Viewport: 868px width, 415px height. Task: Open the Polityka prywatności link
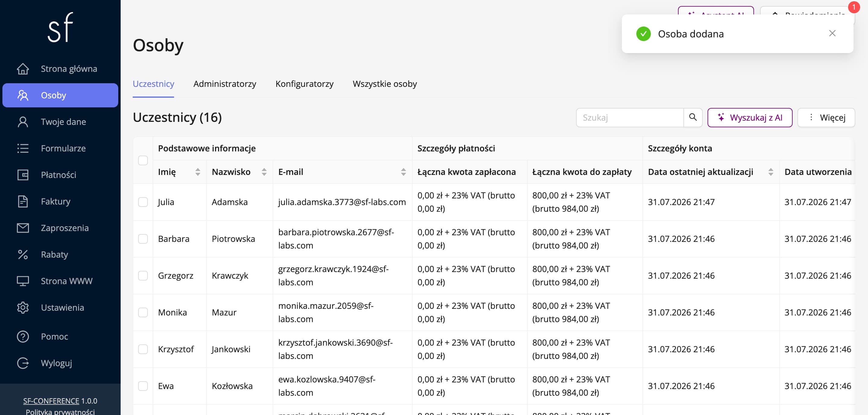60,412
